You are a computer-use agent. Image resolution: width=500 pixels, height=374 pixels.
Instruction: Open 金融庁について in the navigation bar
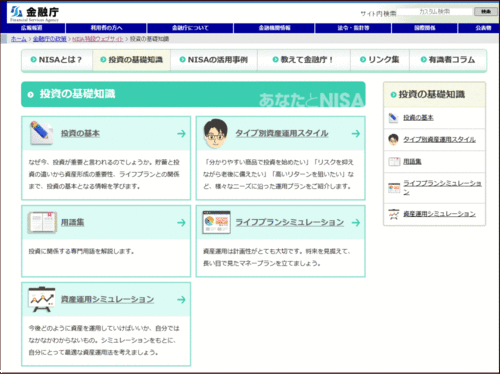190,28
